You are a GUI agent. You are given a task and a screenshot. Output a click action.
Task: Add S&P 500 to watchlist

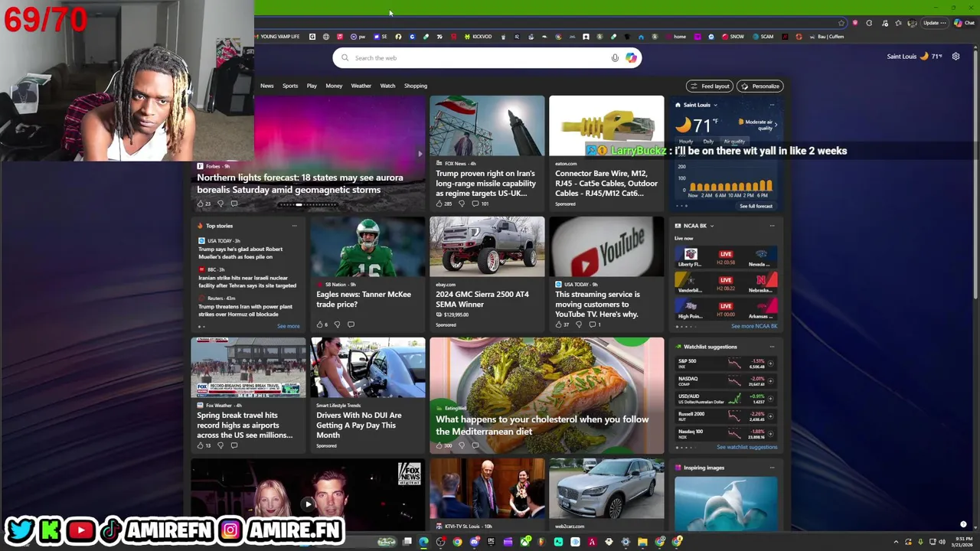771,364
